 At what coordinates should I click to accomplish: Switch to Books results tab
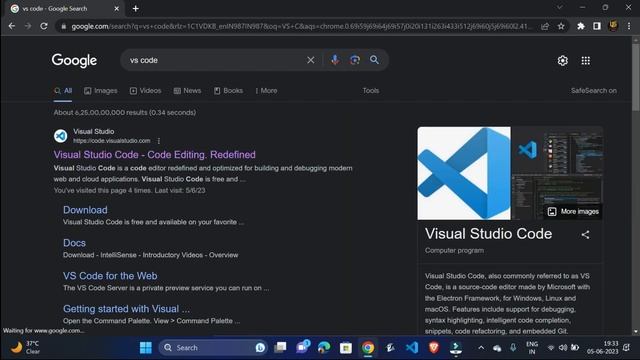coord(228,91)
